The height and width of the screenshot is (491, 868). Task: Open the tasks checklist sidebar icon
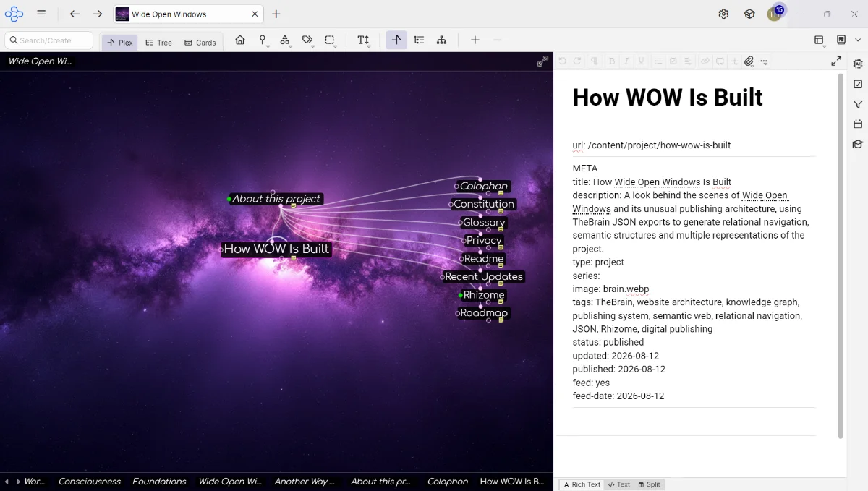(x=858, y=85)
